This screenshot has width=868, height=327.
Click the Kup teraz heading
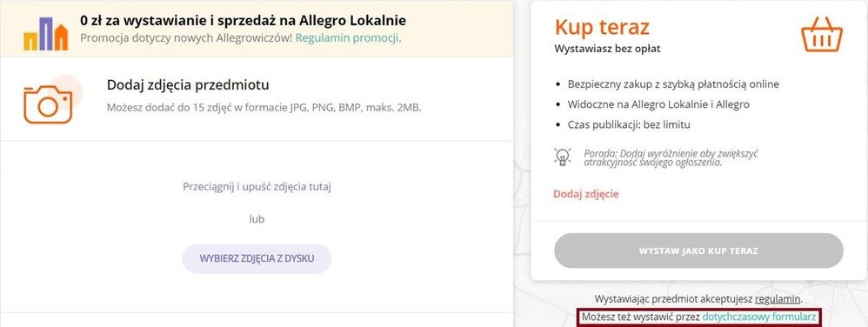(x=602, y=27)
